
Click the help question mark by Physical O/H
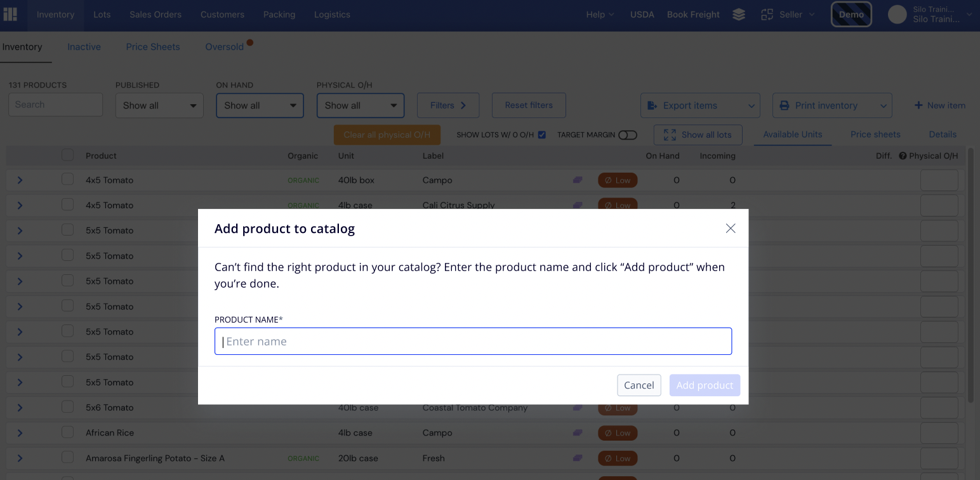coord(903,156)
